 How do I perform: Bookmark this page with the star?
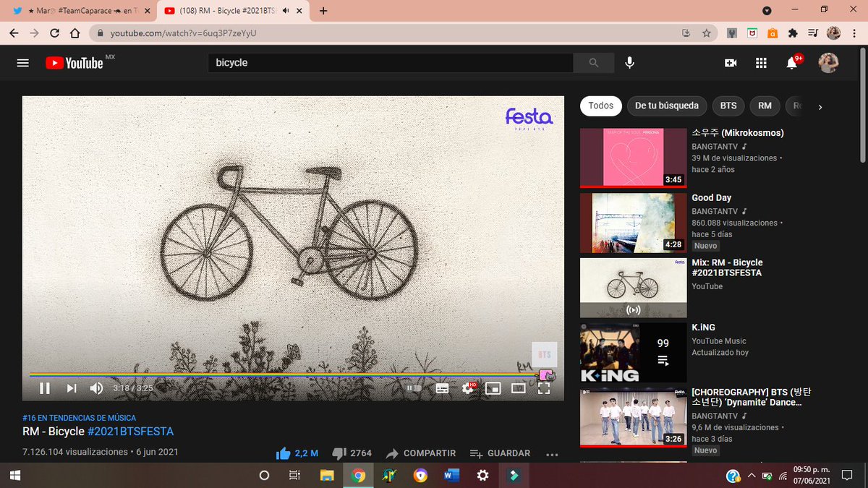[x=706, y=33]
